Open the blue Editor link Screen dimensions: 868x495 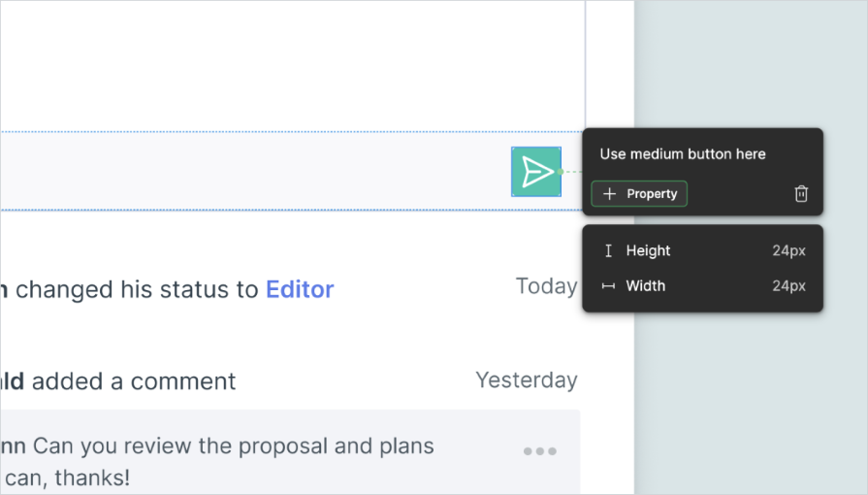coord(300,289)
